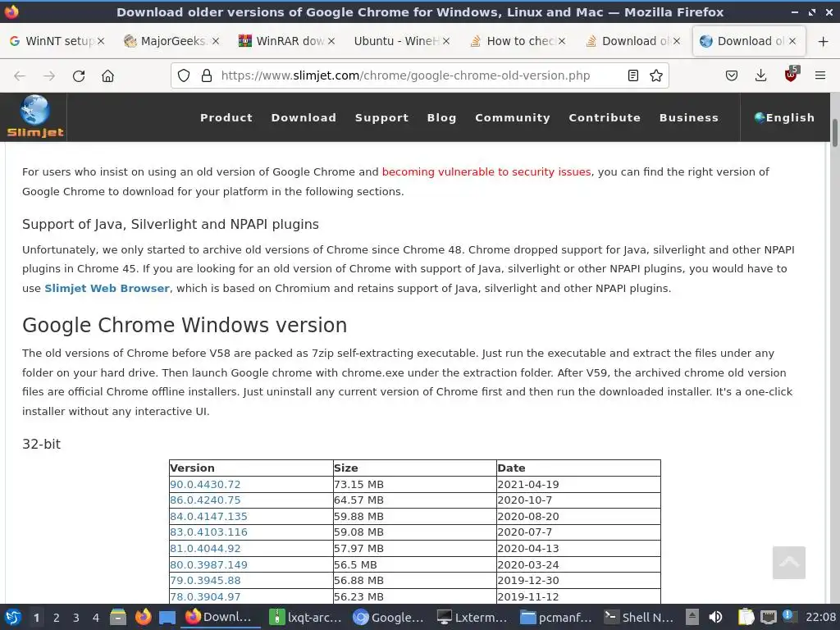
Task: Show site security info via padlock icon
Action: (x=206, y=75)
